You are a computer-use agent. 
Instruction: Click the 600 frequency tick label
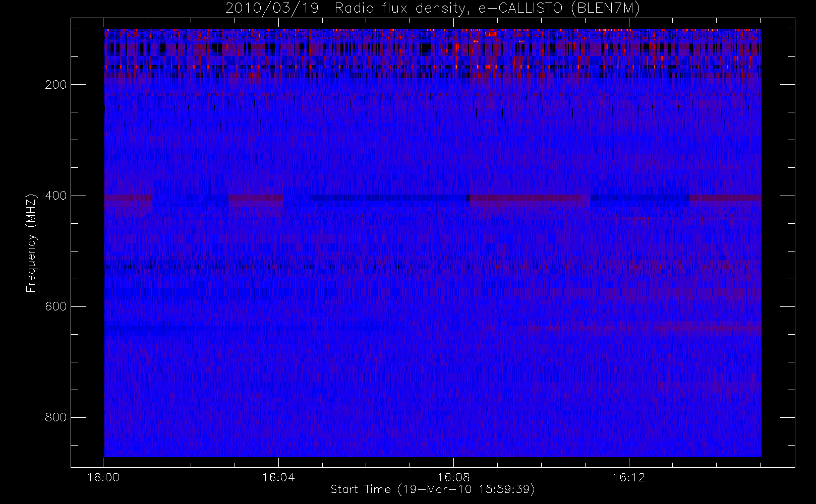(x=56, y=306)
